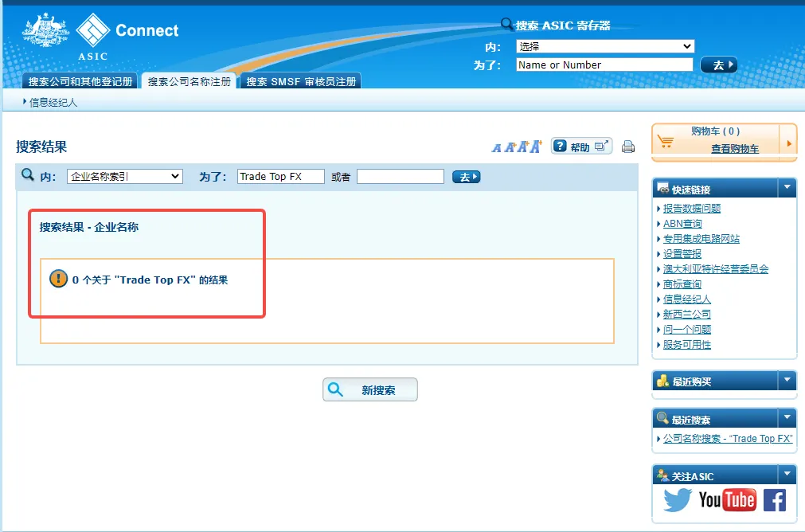The height and width of the screenshot is (532, 805).
Task: Open Twitter from 关注ASIC panel
Action: pos(678,500)
